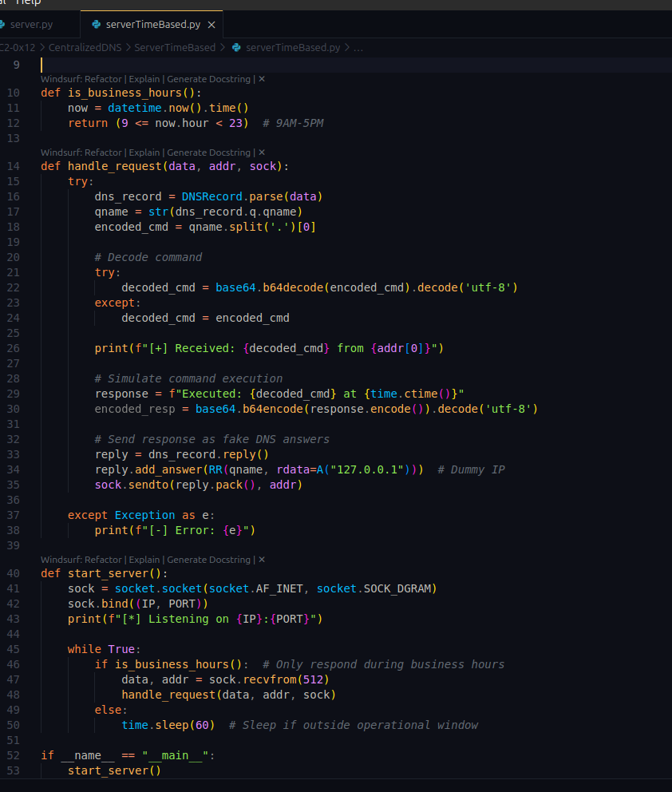Open the Help menu
The image size is (672, 792).
point(28,3)
